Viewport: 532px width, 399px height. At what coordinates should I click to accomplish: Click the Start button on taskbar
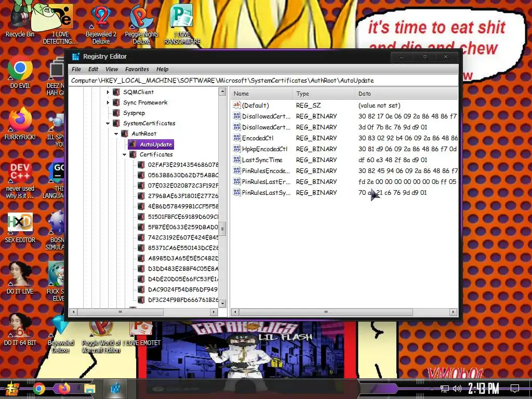(12, 389)
